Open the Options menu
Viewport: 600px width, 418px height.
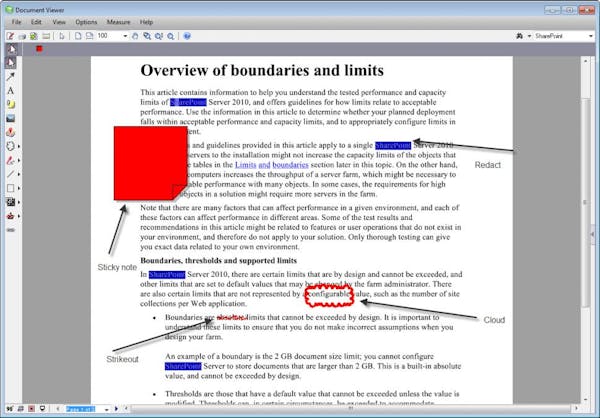(86, 22)
